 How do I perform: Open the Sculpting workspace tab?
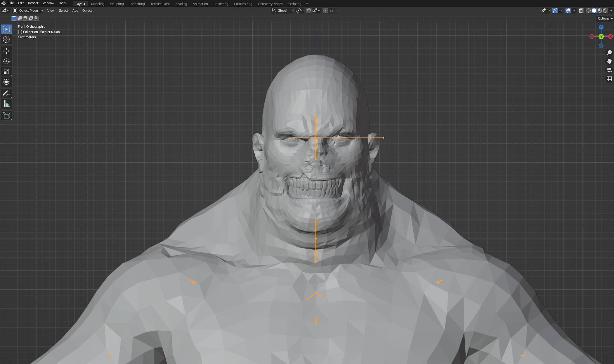(117, 4)
